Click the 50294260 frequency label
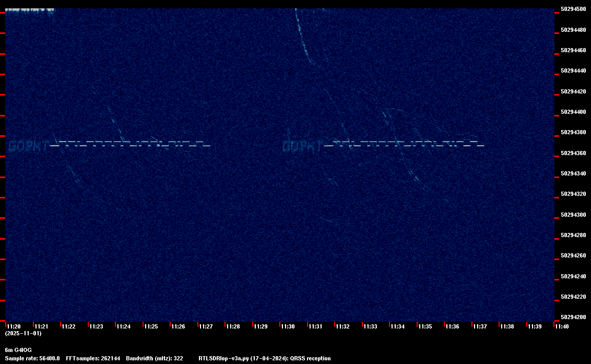This screenshot has height=364, width=591. pos(573,255)
